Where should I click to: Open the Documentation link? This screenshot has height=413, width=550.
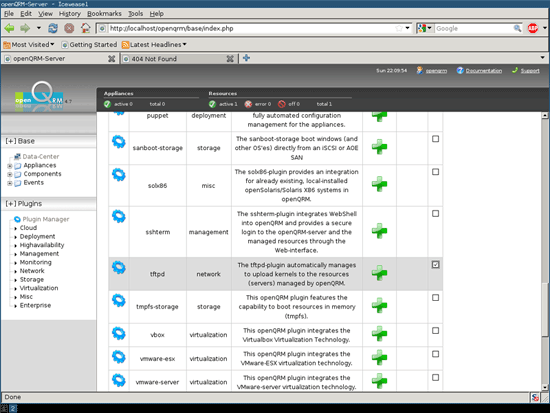(483, 71)
